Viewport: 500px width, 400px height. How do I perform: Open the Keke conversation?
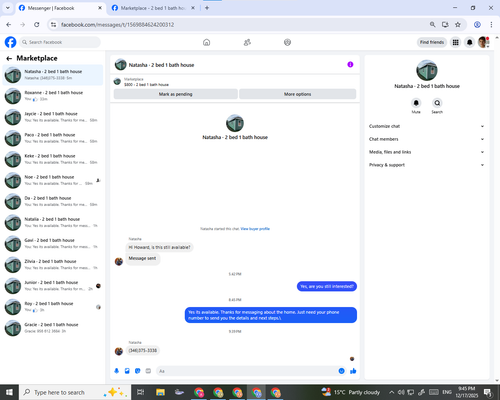(x=53, y=159)
